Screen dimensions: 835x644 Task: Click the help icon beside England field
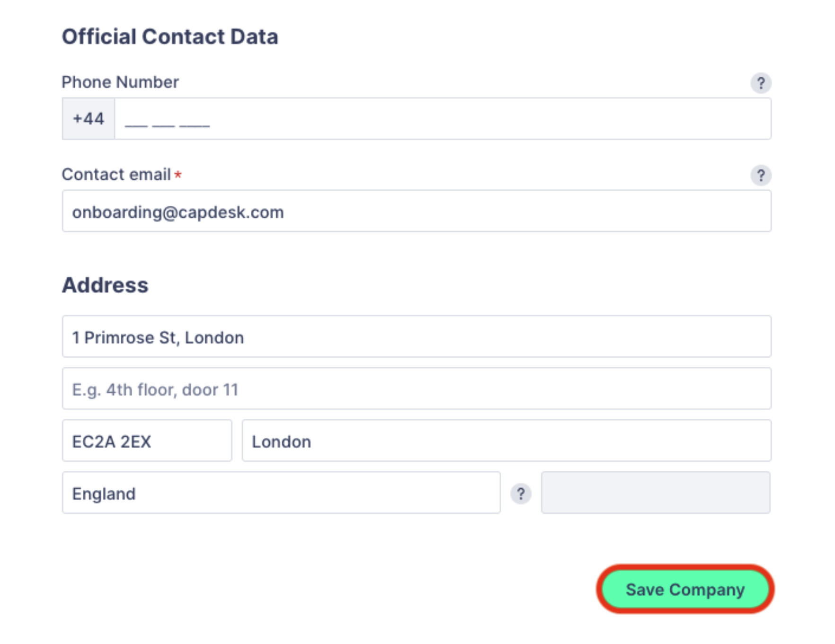[520, 494]
